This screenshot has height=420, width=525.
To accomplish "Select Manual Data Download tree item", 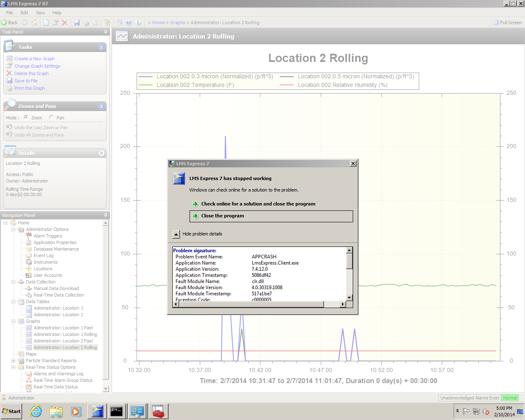I will 56,288.
